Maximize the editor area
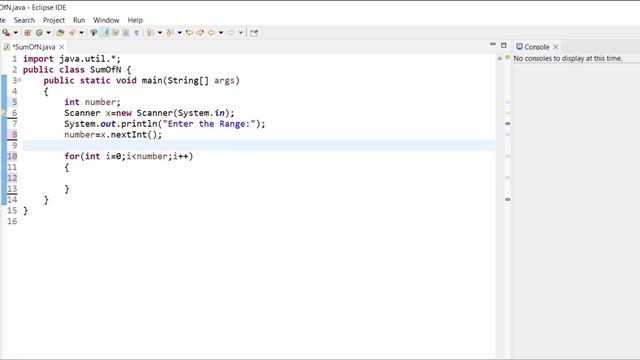The width and height of the screenshot is (640, 360). 504,45
